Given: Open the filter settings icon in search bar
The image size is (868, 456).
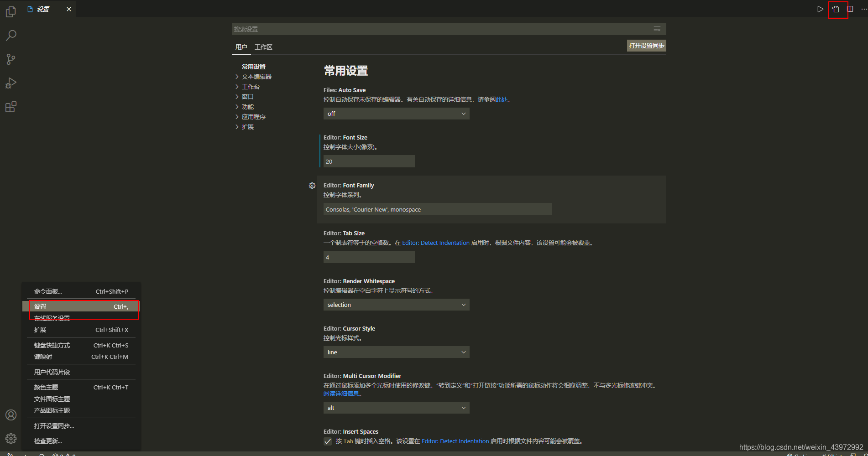Looking at the screenshot, I should 657,29.
